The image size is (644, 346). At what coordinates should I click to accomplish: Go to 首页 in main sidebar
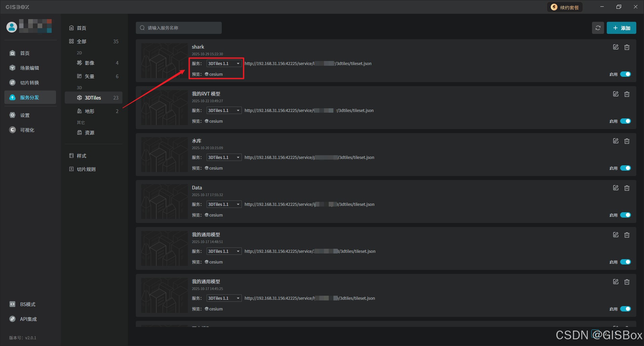point(30,53)
